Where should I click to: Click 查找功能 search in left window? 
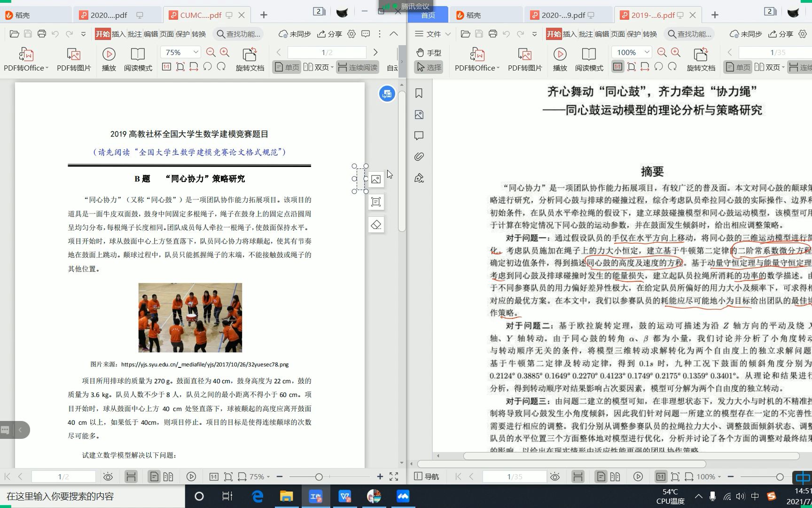(x=238, y=34)
